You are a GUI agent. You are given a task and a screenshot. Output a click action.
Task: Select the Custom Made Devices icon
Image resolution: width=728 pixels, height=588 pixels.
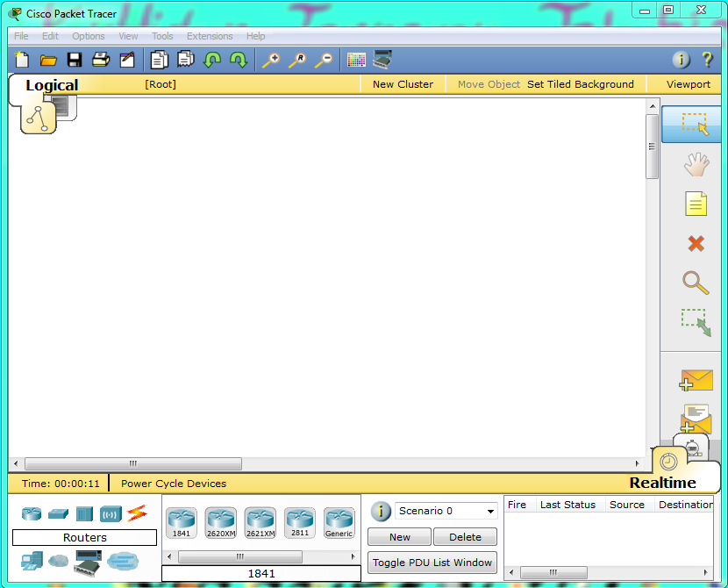pyautogui.click(x=89, y=563)
